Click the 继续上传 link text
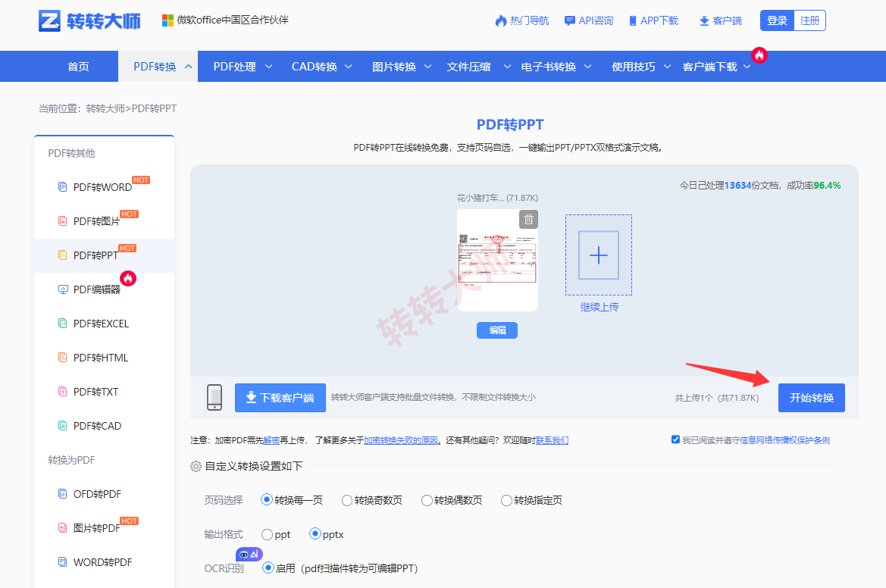 [x=599, y=307]
